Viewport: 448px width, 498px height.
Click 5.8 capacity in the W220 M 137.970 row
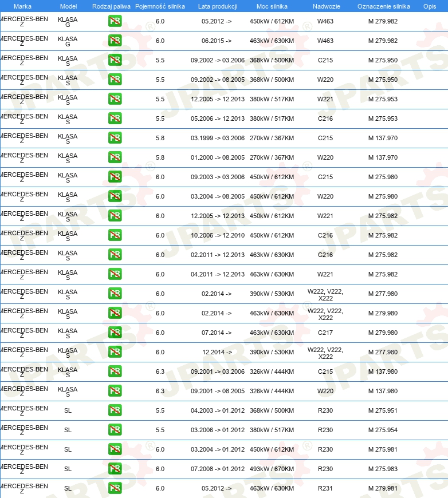tap(160, 157)
